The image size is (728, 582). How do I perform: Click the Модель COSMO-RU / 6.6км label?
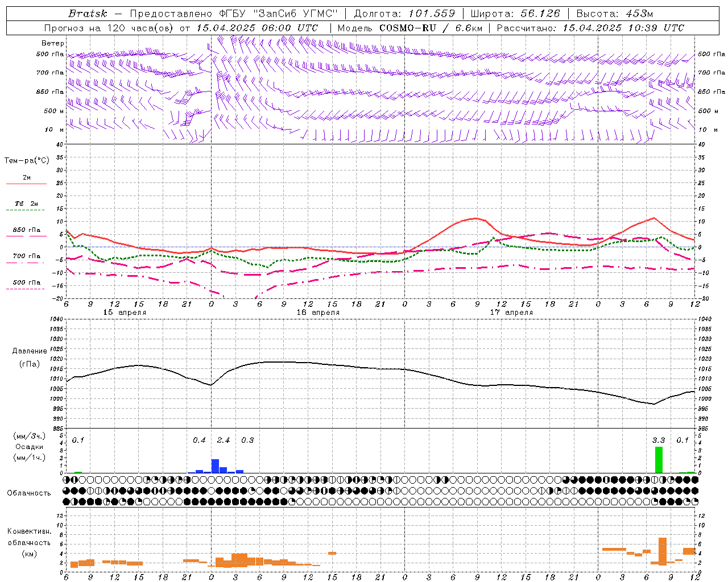pyautogui.click(x=409, y=28)
